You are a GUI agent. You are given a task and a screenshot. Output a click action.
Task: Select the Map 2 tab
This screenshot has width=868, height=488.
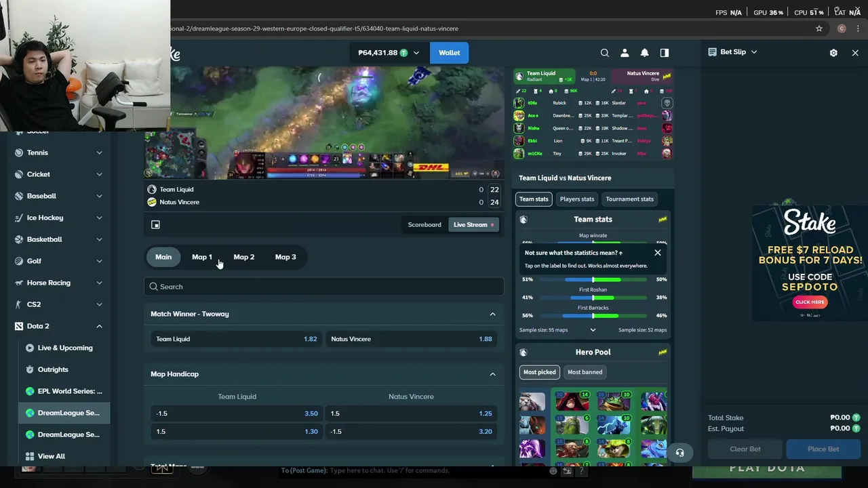pos(244,257)
